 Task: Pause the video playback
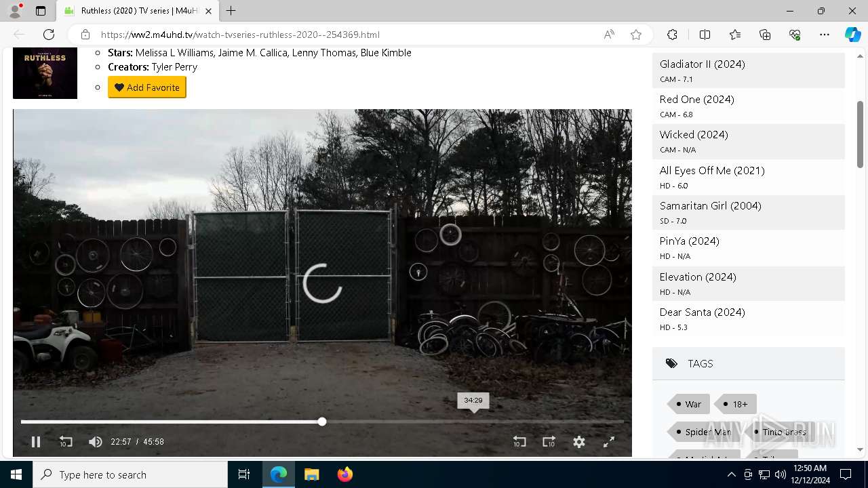point(36,442)
